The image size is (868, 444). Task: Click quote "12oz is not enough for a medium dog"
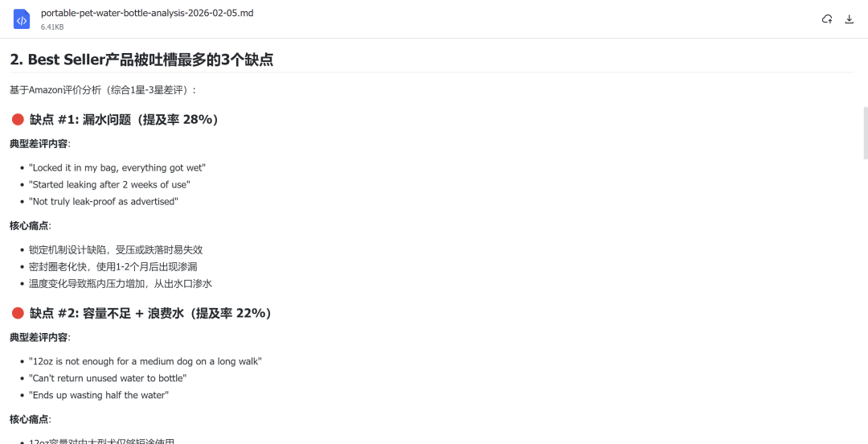click(145, 361)
